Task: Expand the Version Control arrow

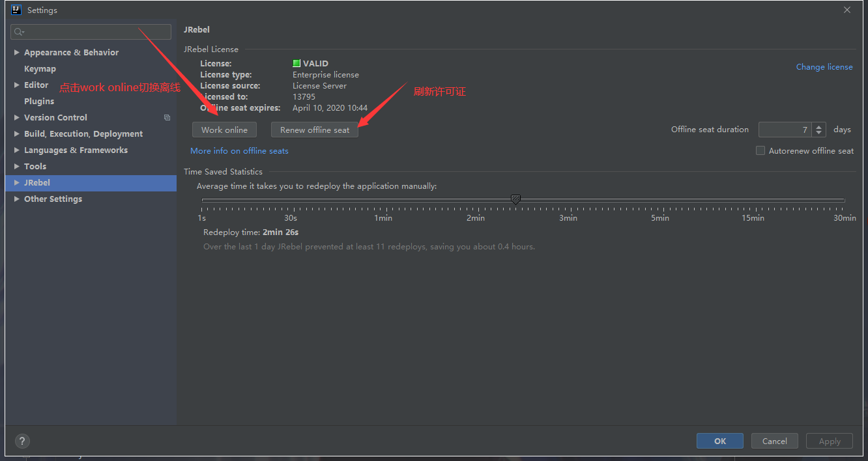Action: click(17, 117)
